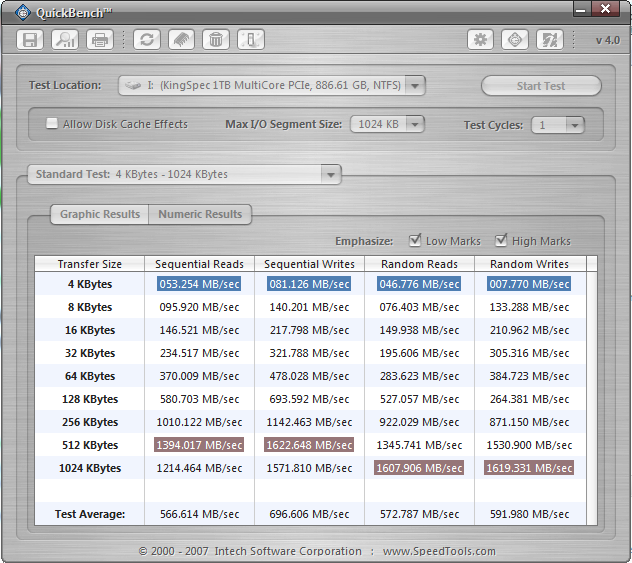Uncheck the Low Marks emphasize option
The image size is (632, 563).
click(416, 241)
